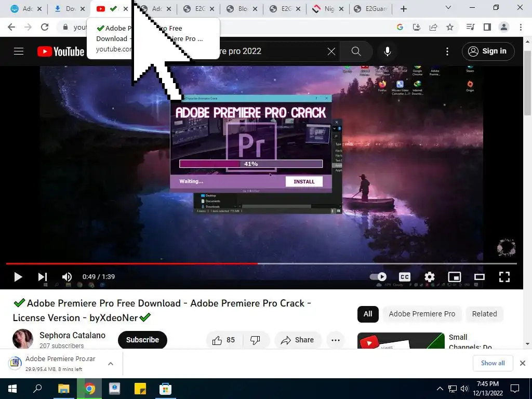Skip to next video

point(43,277)
